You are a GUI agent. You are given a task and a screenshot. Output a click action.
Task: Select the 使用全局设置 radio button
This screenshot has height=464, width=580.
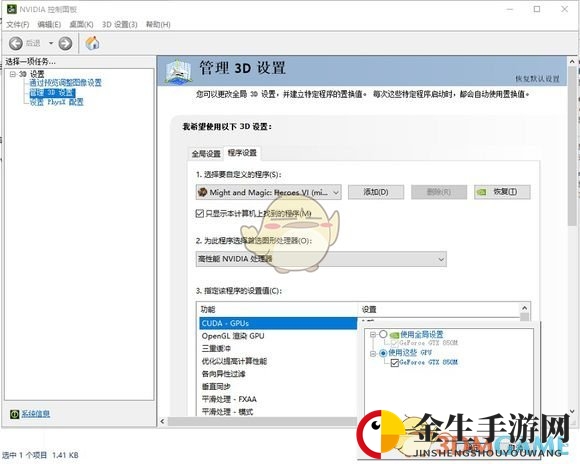pos(383,334)
